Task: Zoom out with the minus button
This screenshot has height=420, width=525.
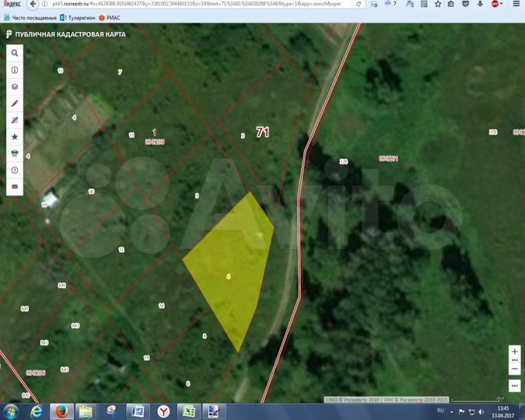Action: 515,369
